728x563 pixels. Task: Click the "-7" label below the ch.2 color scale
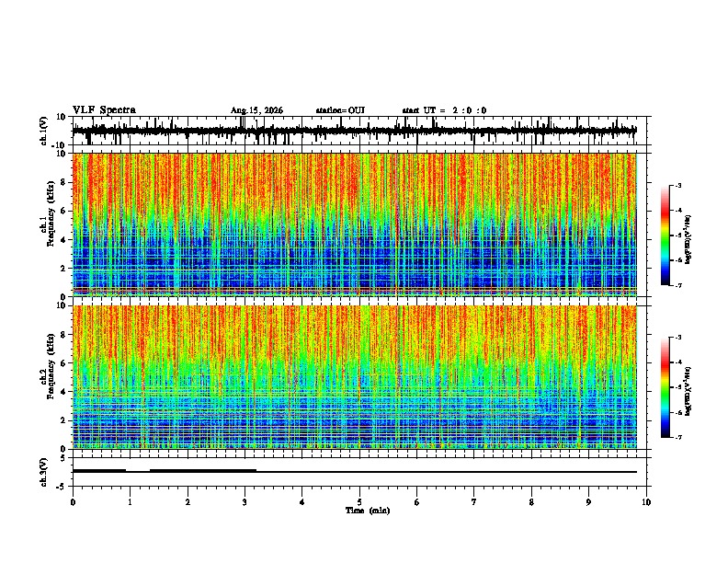pos(677,437)
